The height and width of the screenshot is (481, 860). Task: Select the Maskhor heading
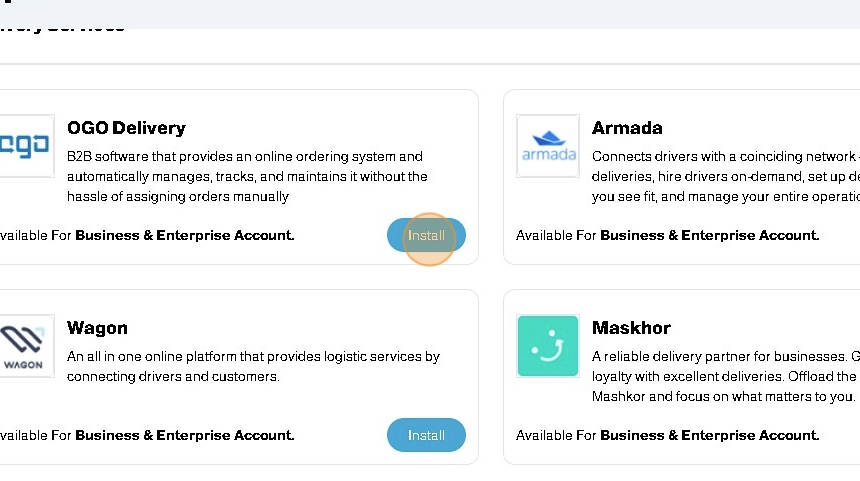click(631, 328)
